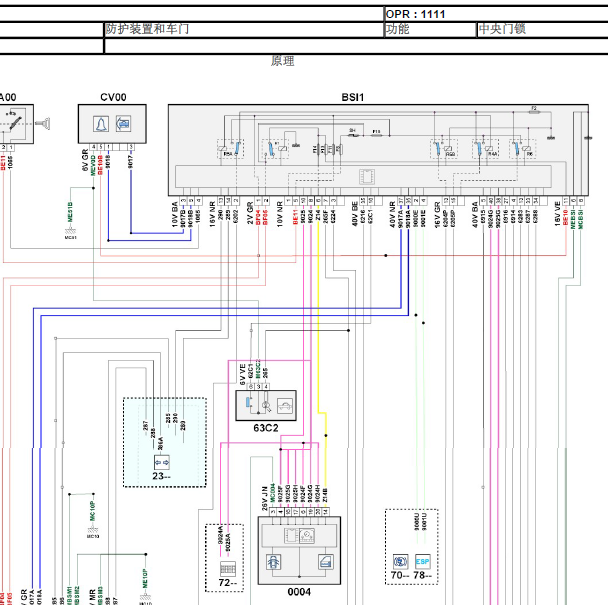The width and height of the screenshot is (608, 605).
Task: Click the 9001U wire label above the ESP icon
Action: click(424, 522)
